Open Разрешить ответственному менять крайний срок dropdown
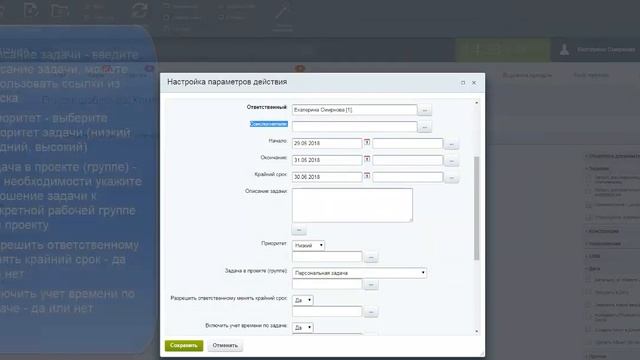 pyautogui.click(x=303, y=300)
